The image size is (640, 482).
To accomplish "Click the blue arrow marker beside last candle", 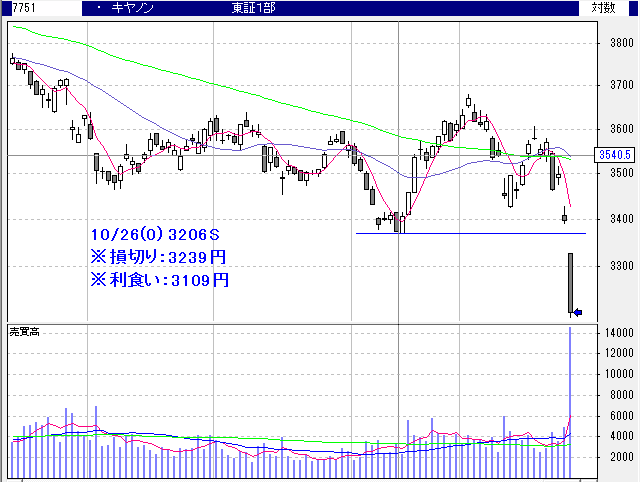I will 577,311.
